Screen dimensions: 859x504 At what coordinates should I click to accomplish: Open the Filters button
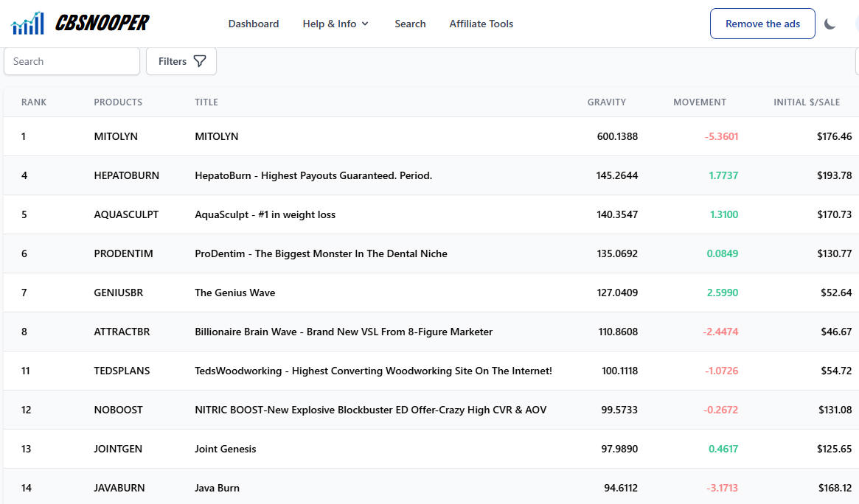coord(181,61)
